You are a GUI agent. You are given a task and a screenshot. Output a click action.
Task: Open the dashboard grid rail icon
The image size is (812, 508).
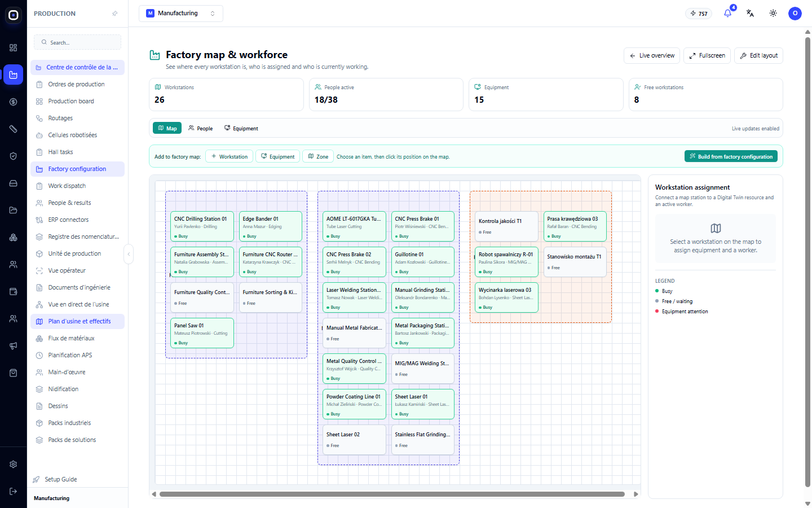click(x=14, y=48)
